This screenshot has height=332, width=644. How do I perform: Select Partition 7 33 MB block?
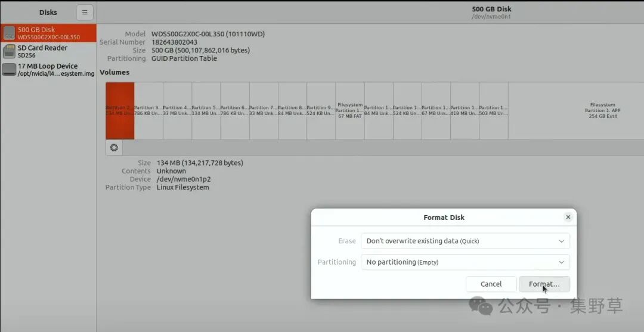tap(264, 111)
